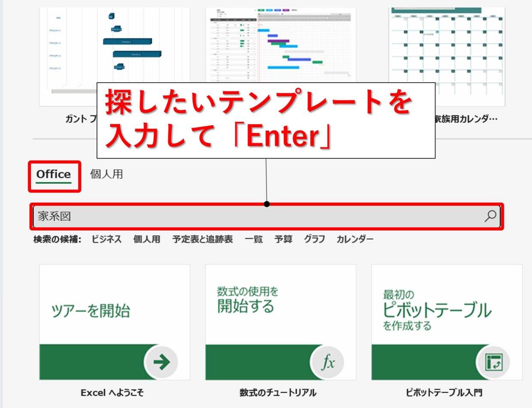Screen dimensions: 532x408
Task: Switch to the Office templates tab
Action: point(54,174)
